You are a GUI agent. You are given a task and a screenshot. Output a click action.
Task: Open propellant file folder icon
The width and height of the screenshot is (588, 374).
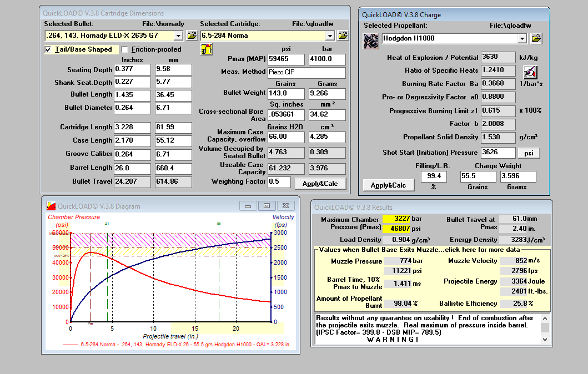536,38
